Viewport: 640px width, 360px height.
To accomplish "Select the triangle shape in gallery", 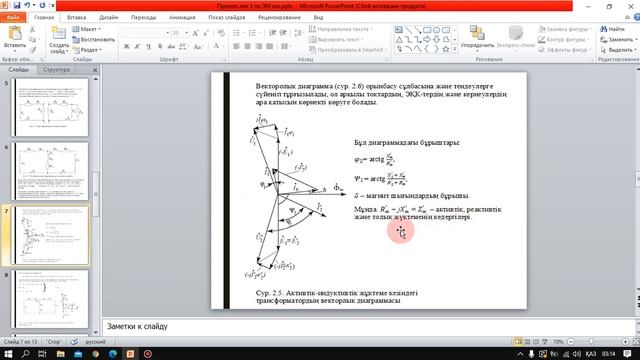I will point(399,40).
